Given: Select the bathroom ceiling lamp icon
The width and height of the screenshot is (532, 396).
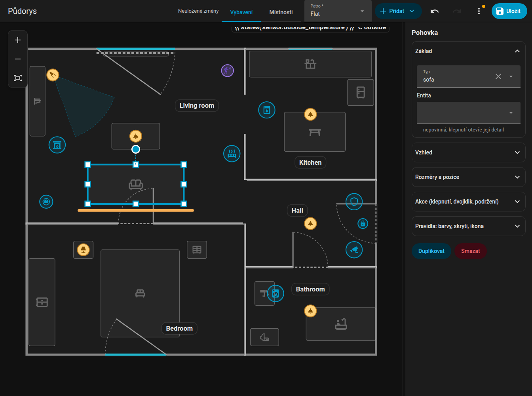Looking at the screenshot, I should pyautogui.click(x=310, y=311).
